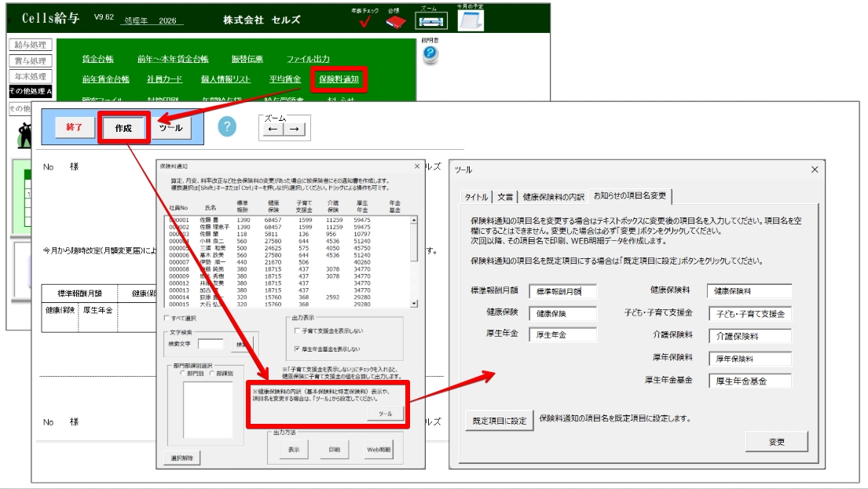Image resolution: width=868 pixels, height=489 pixels.
Task: Open the 振替伝票 link
Action: pos(247,59)
